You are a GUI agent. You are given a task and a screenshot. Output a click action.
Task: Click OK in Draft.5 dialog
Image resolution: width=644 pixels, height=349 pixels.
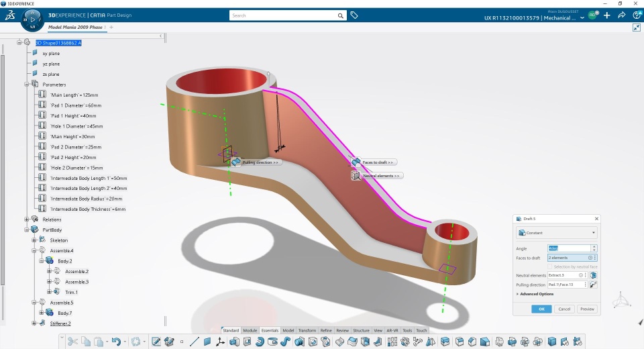[x=541, y=309]
